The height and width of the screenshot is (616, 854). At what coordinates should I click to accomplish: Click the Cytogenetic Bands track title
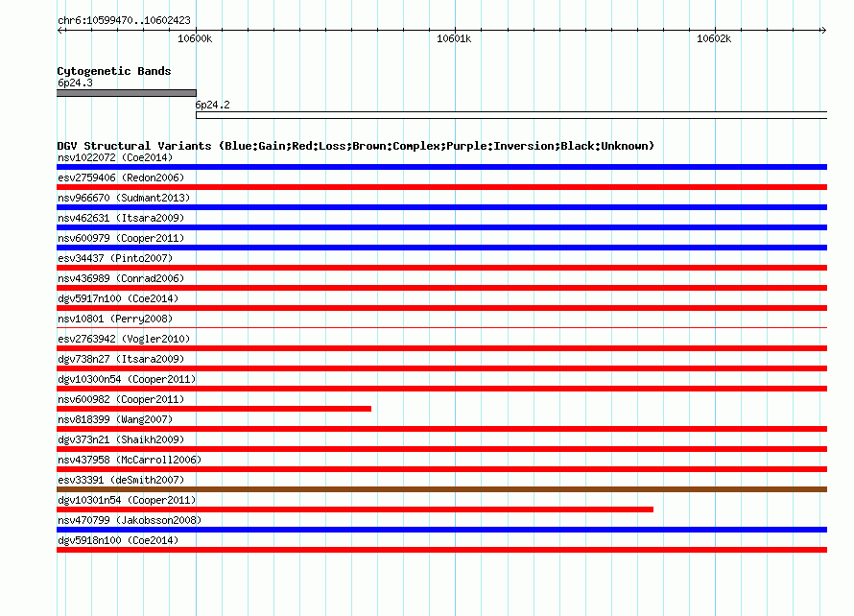[x=114, y=71]
